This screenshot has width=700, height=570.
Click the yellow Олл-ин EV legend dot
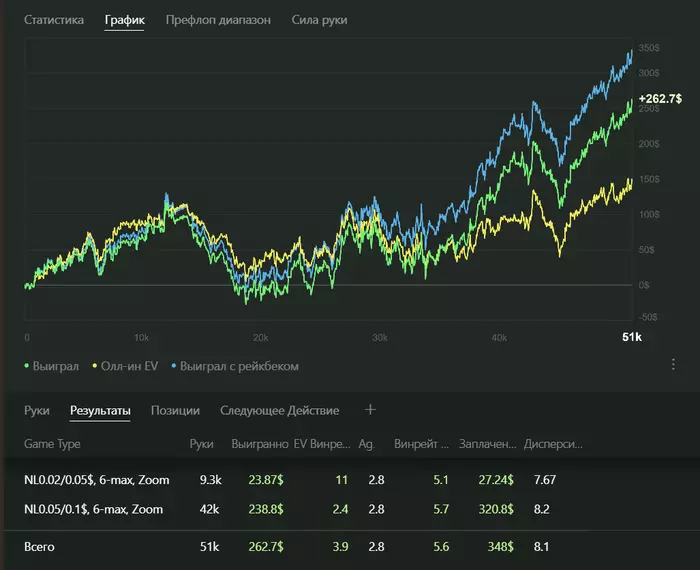pos(95,366)
